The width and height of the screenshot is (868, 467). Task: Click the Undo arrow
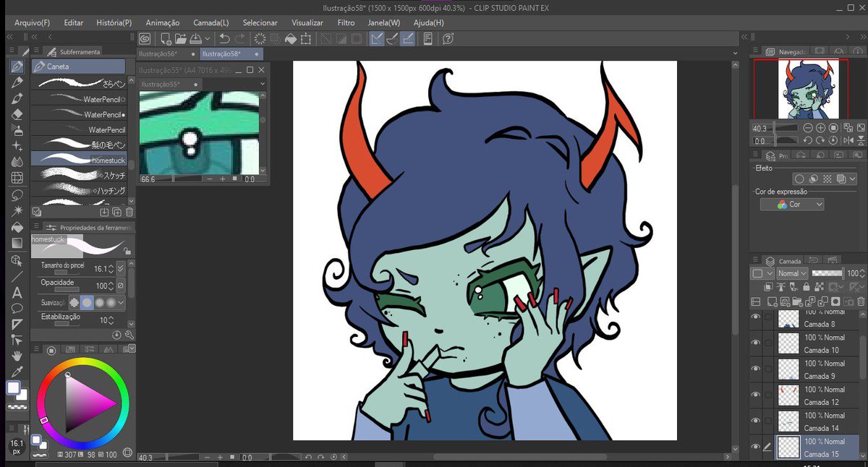click(224, 38)
